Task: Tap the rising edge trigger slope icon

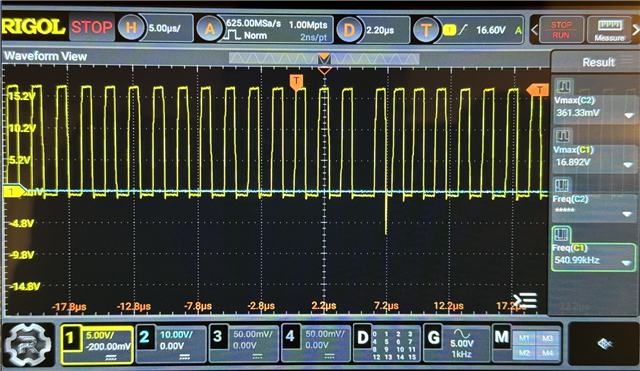Action: pos(463,30)
